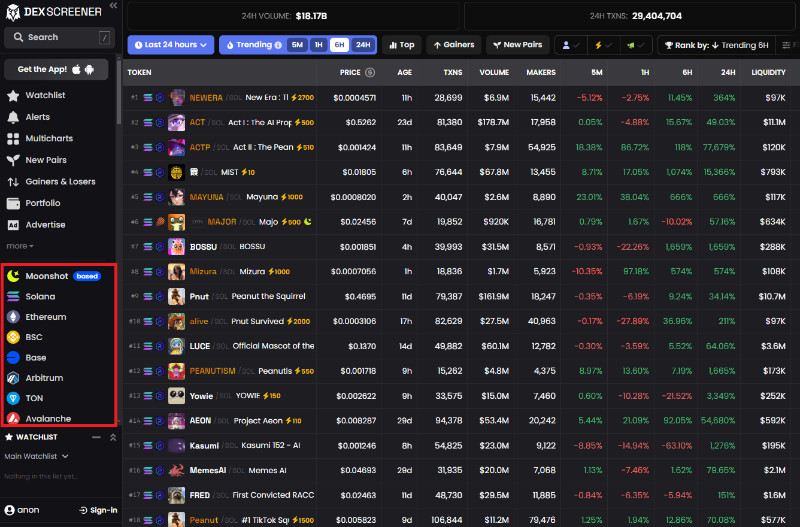Select the 24H trending timeframe
This screenshot has height=527, width=800.
pos(363,45)
